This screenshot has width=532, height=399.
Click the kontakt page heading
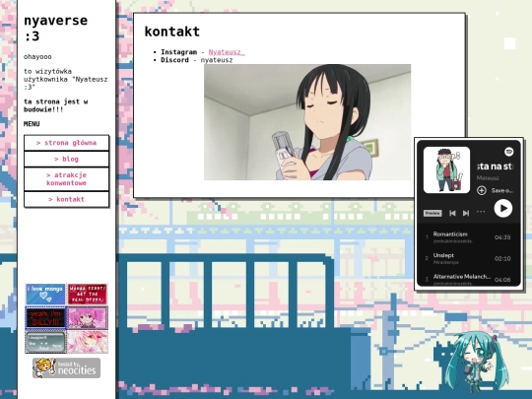coord(172,32)
